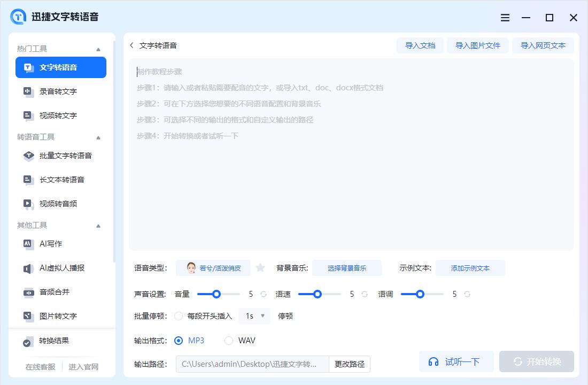Open 音频合并 tool
The image size is (588, 385).
61,292
